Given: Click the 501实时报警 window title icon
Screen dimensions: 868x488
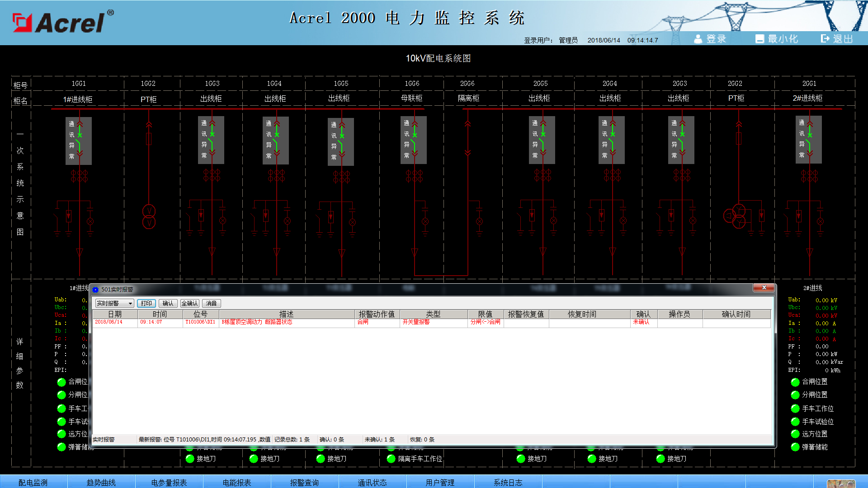Looking at the screenshot, I should (95, 290).
